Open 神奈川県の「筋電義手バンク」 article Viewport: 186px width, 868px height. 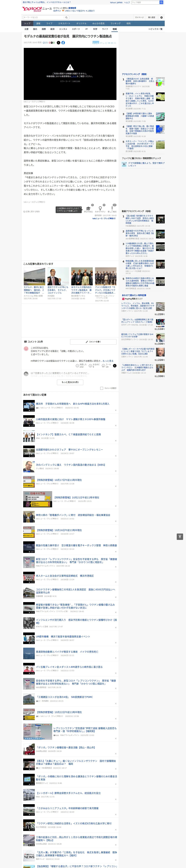point(73,515)
